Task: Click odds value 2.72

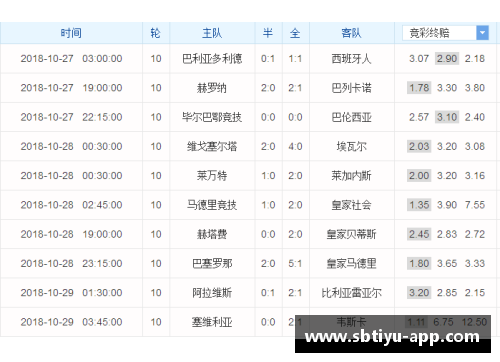Action: coord(475,234)
